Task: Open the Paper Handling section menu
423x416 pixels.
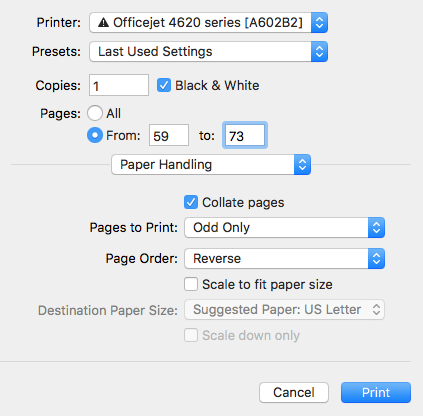Action: pos(211,165)
